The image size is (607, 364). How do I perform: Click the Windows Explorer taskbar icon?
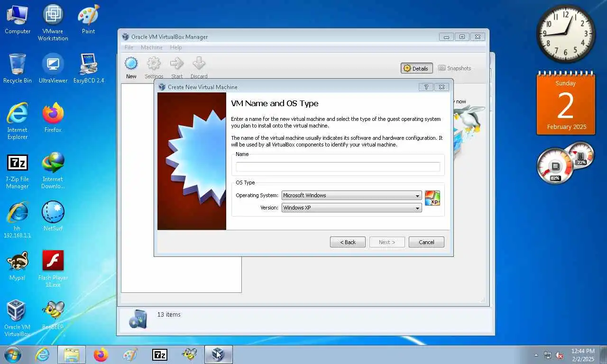pyautogui.click(x=72, y=355)
